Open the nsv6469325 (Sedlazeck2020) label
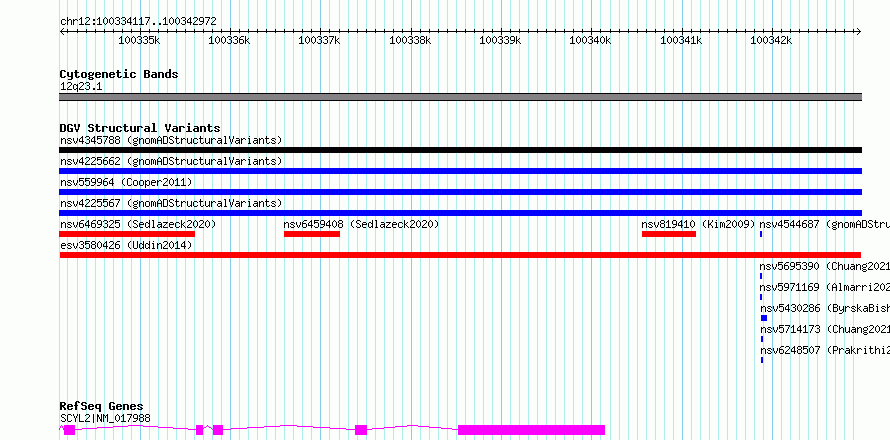 pyautogui.click(x=138, y=224)
